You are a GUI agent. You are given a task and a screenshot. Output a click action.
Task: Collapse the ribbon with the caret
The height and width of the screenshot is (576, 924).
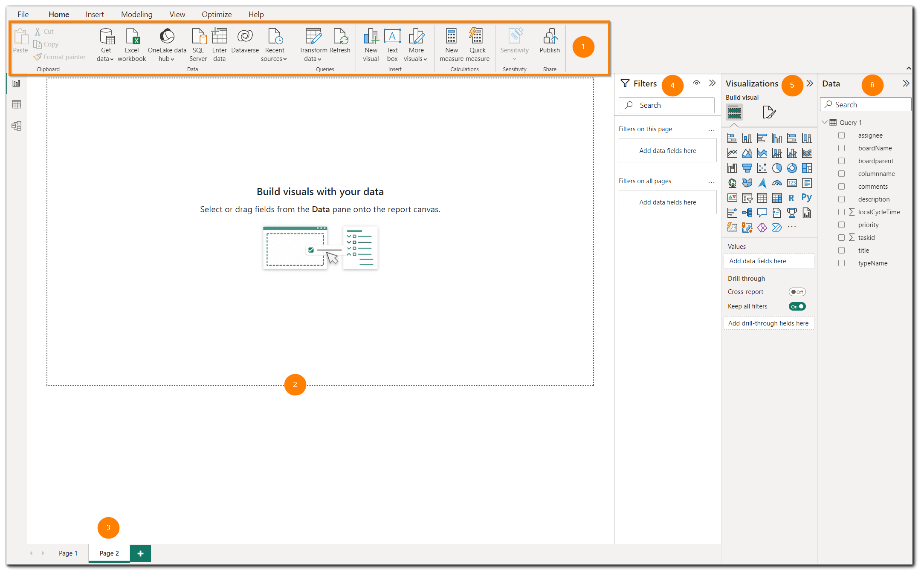click(909, 68)
